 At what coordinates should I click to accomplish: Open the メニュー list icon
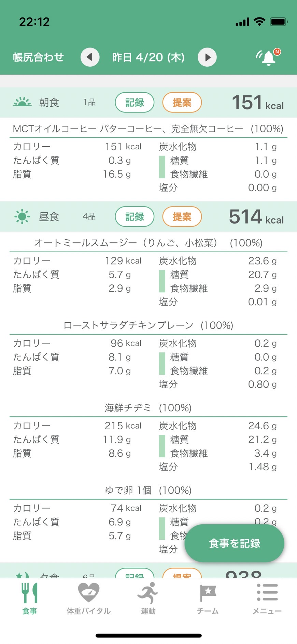(267, 599)
